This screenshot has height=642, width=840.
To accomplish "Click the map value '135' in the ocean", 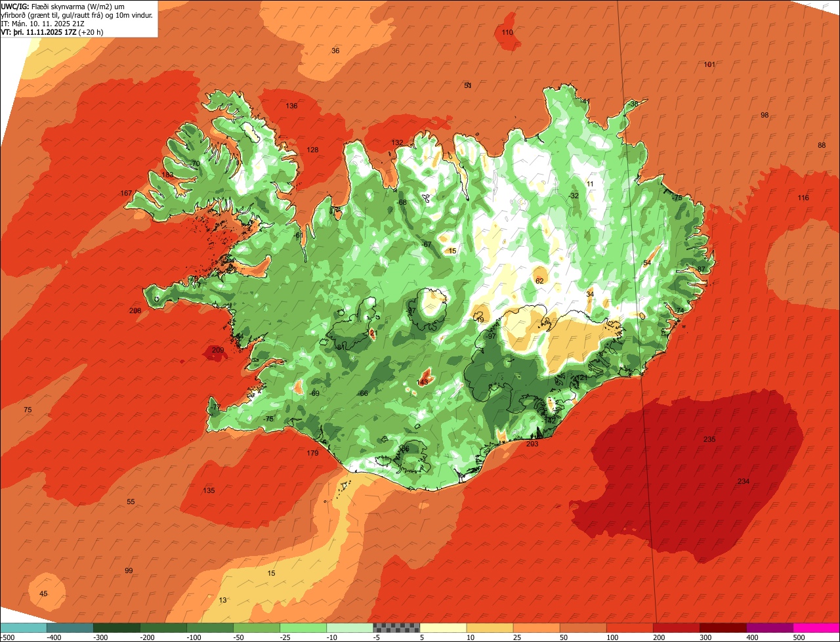I will [209, 490].
